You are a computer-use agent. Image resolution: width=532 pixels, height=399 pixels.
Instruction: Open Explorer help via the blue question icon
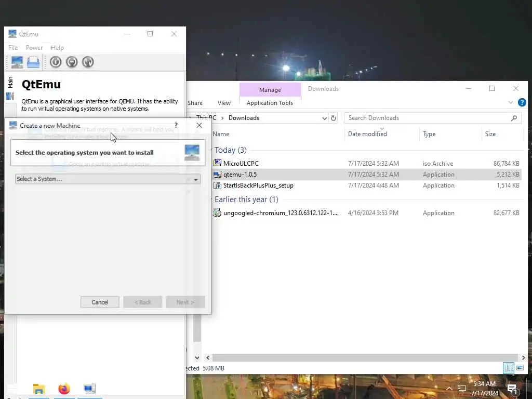point(522,102)
